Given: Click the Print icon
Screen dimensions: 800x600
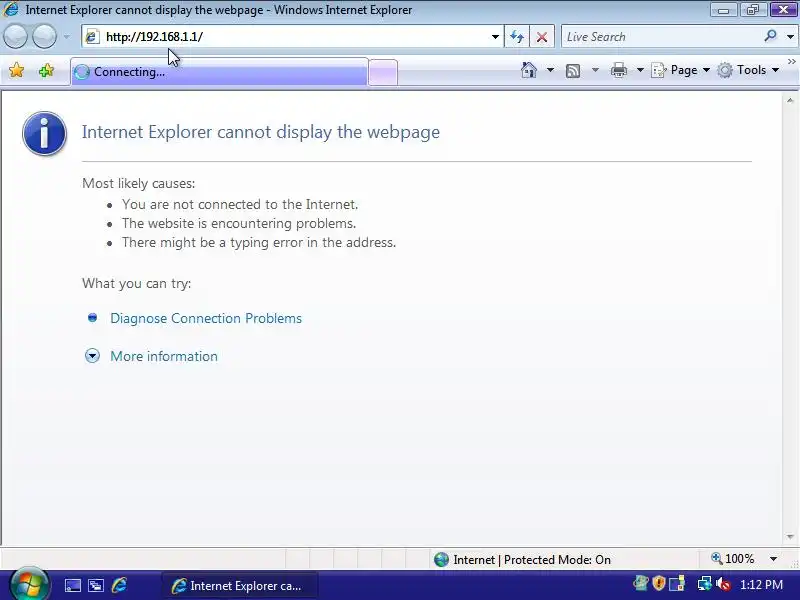Looking at the screenshot, I should click(619, 70).
